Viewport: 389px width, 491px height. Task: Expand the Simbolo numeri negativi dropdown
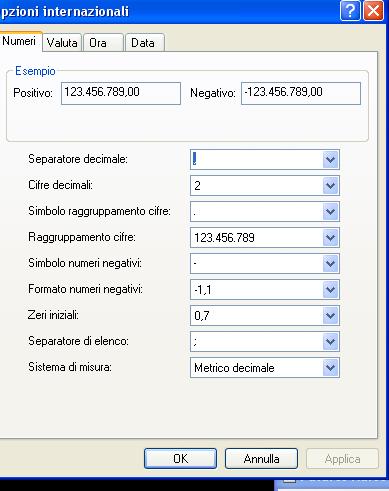coord(330,263)
